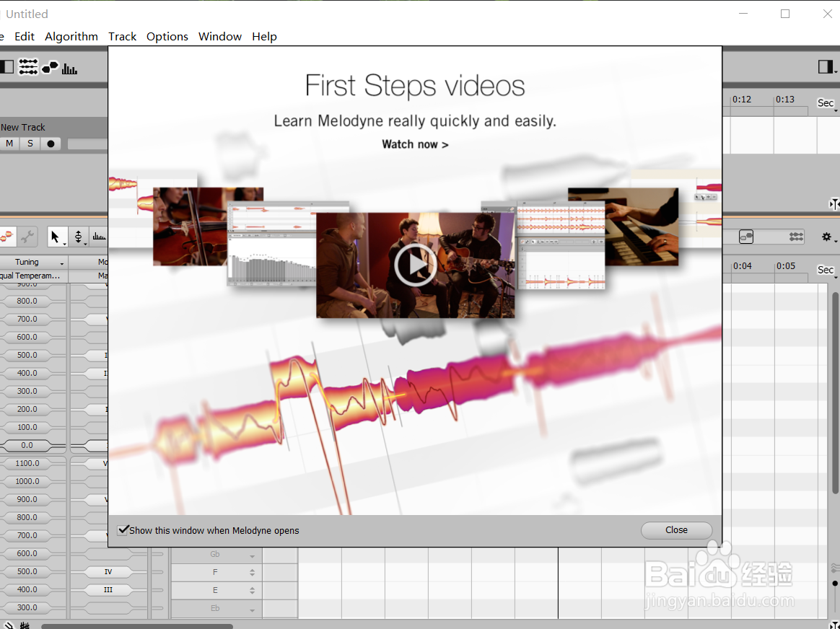Click the 400.0 value near the bottom
The image size is (840, 629).
point(27,589)
